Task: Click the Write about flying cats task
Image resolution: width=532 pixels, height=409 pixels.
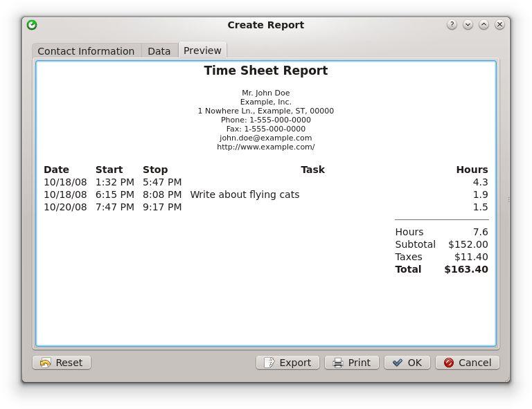Action: point(245,194)
